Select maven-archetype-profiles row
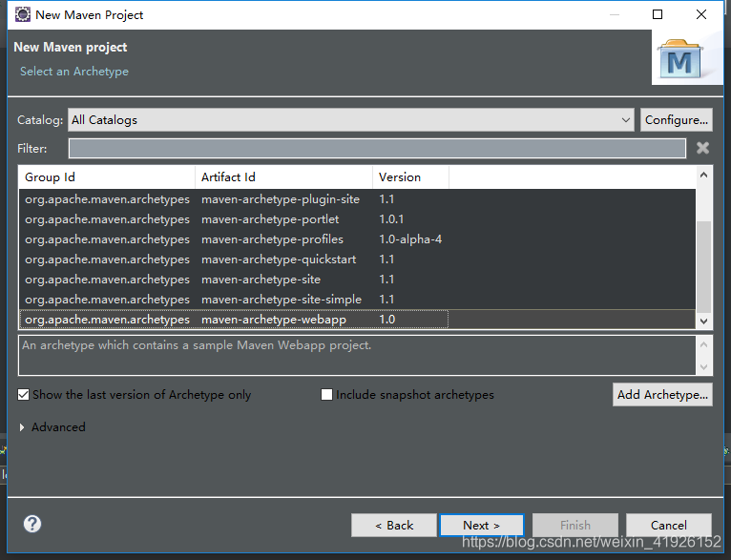The image size is (731, 560). pyautogui.click(x=357, y=239)
